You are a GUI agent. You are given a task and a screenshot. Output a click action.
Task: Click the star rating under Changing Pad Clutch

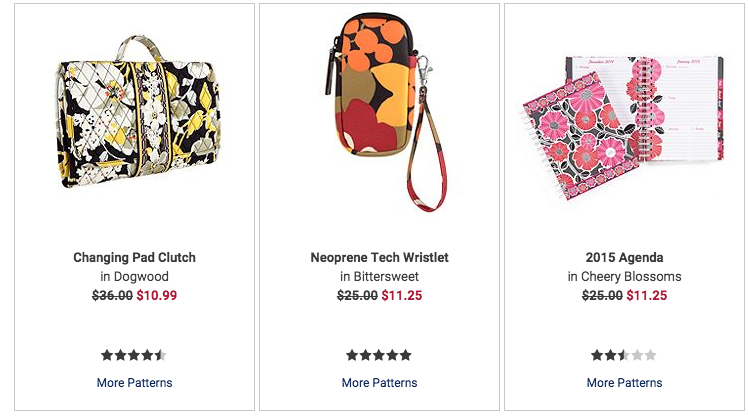[x=134, y=355]
